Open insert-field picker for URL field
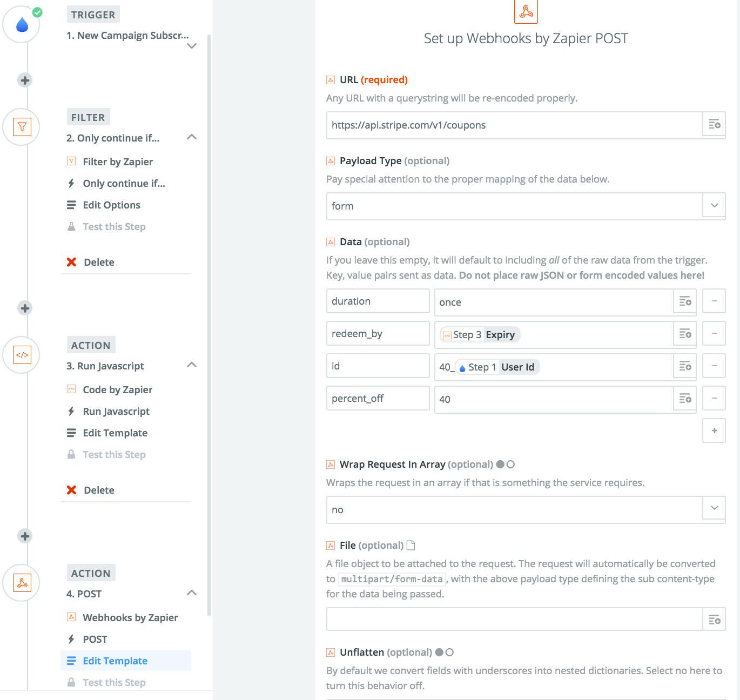This screenshot has width=740, height=700. tap(714, 125)
